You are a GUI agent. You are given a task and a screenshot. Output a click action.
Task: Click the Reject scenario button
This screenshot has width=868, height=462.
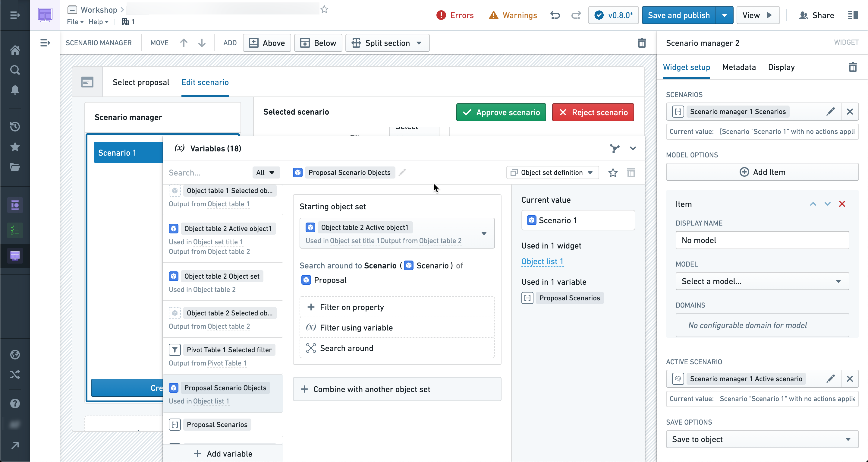click(x=593, y=112)
